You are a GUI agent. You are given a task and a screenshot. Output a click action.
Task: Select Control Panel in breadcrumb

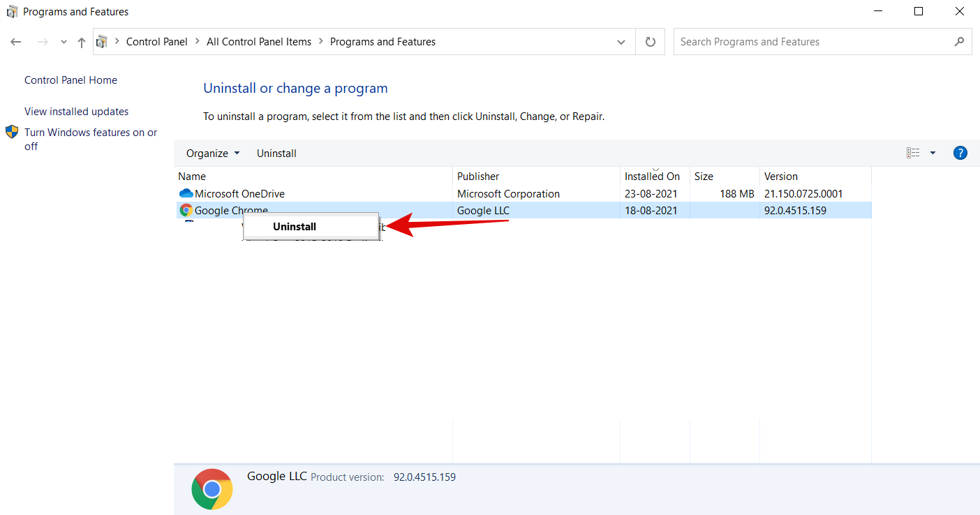click(157, 42)
